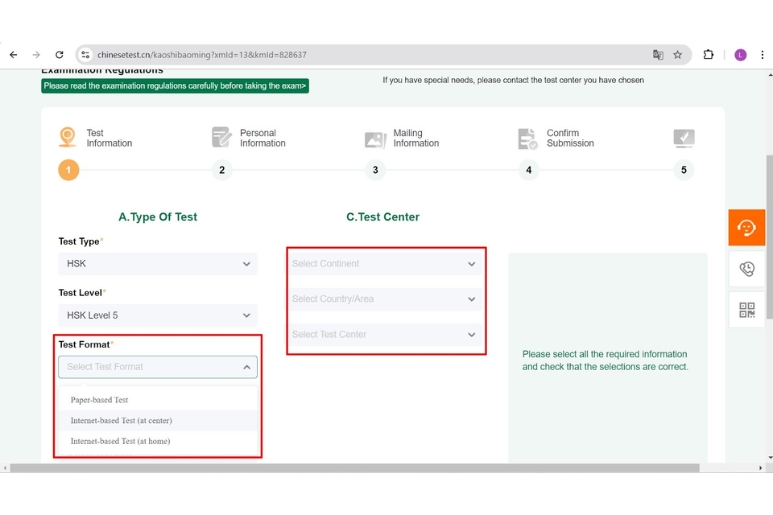The image size is (773, 515).
Task: Click the vertical page scrollbar
Action: pyautogui.click(x=769, y=237)
